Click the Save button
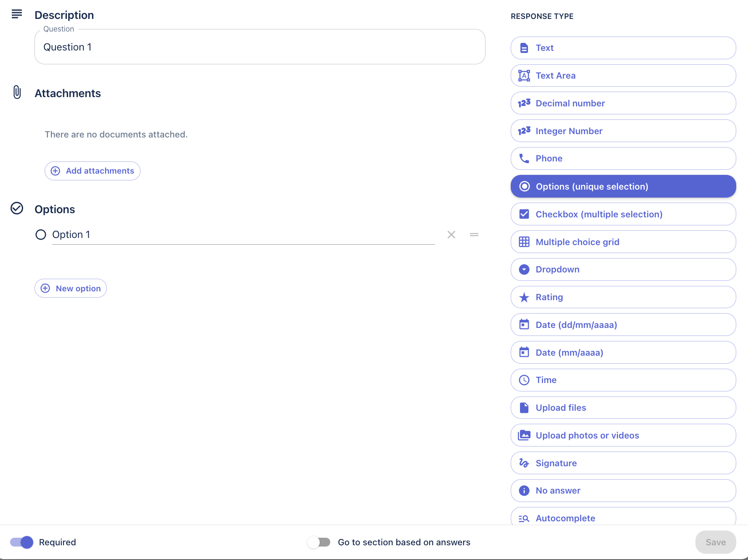Image resolution: width=748 pixels, height=560 pixels. click(x=715, y=542)
